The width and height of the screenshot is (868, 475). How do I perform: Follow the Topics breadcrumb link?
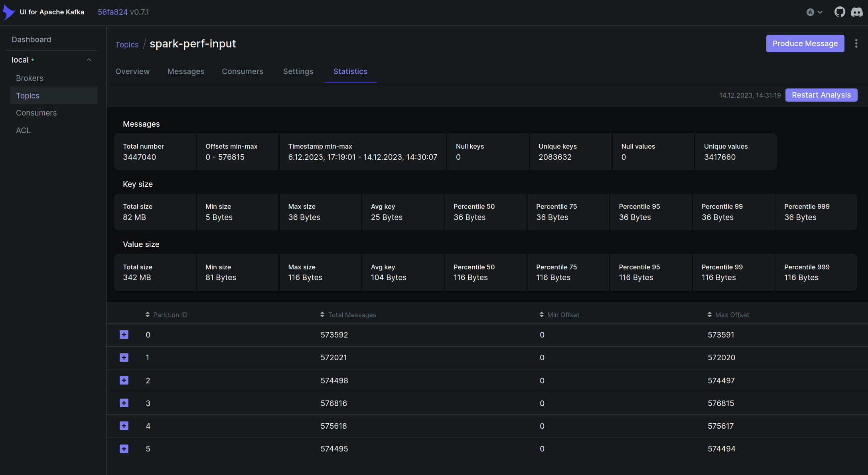pyautogui.click(x=127, y=45)
